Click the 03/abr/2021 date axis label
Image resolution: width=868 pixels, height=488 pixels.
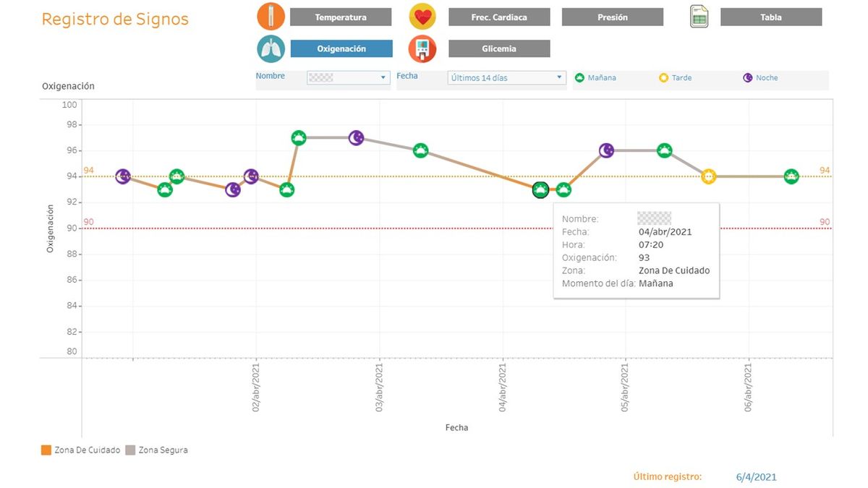tap(380, 388)
